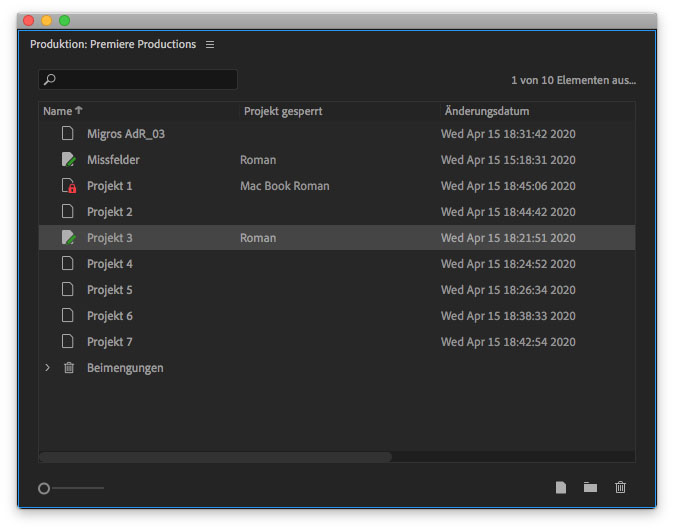Click date Wed Apr 15 18:38:33 2020
674x530 pixels.
click(x=508, y=316)
